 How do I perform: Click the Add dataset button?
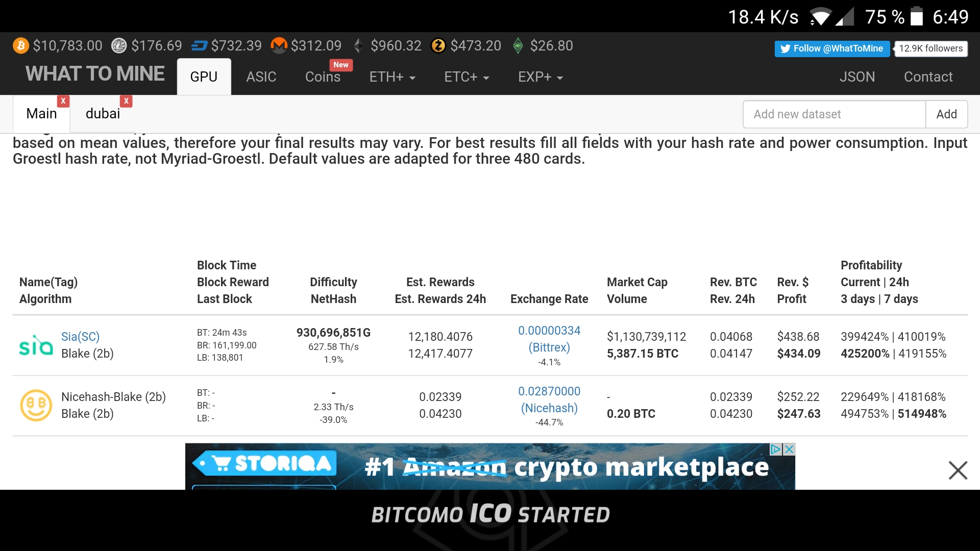[x=947, y=114]
